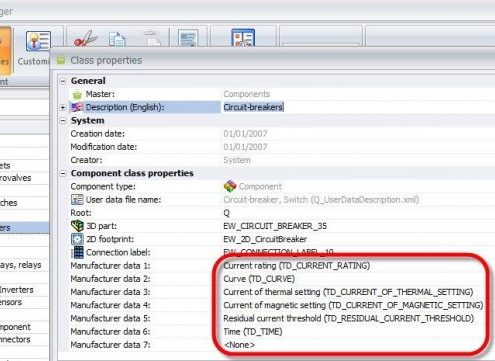Edit the Circuit-breakers description field
Image resolution: width=495 pixels, height=361 pixels.
pyautogui.click(x=359, y=107)
